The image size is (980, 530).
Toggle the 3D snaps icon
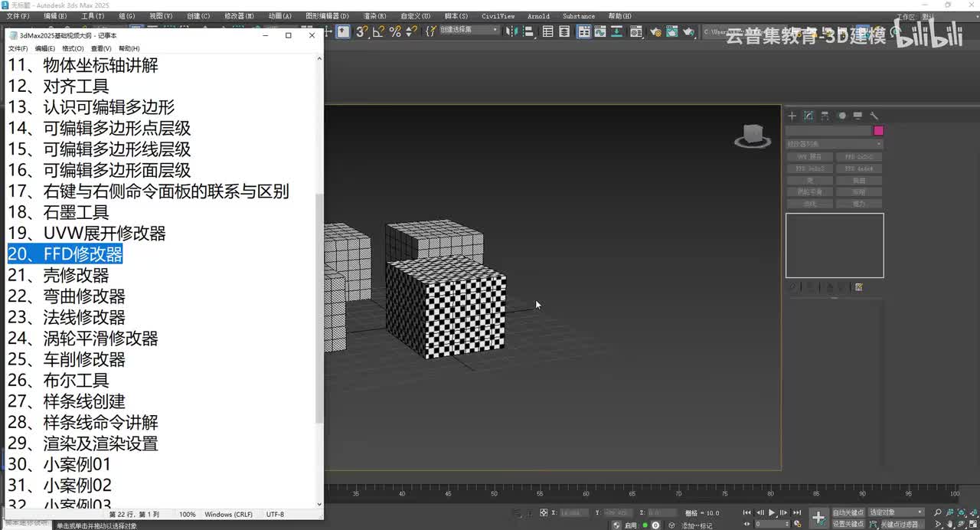tap(361, 31)
